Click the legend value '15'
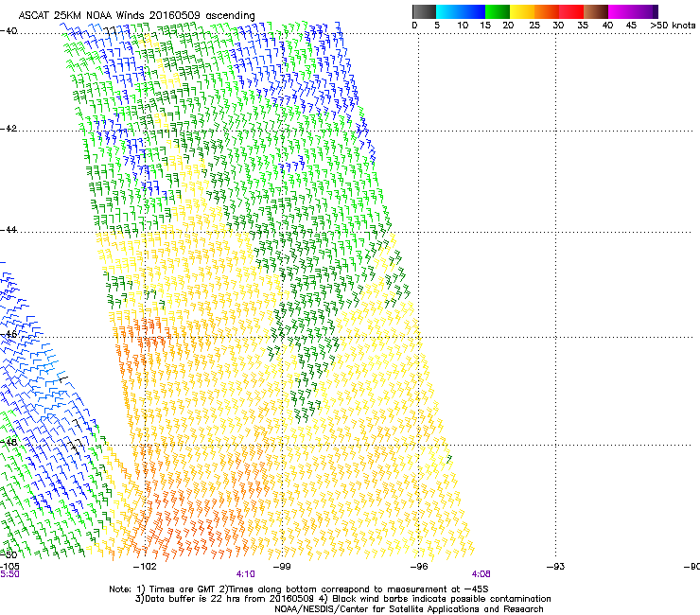 coord(485,26)
